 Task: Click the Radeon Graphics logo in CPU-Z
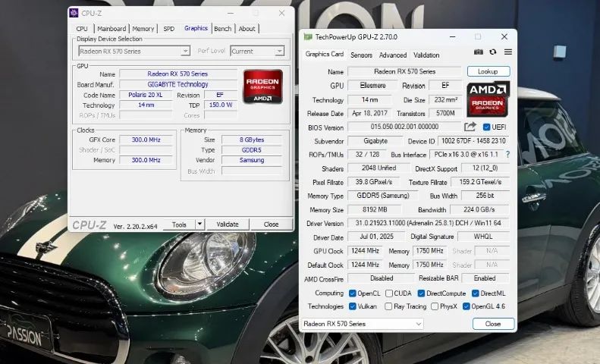[x=263, y=86]
